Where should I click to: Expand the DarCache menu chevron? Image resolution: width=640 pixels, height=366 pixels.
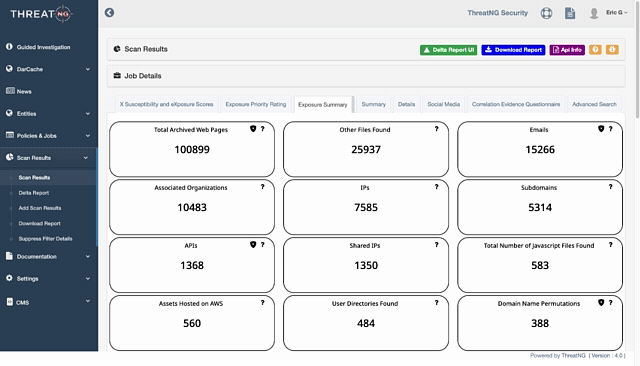[x=88, y=69]
